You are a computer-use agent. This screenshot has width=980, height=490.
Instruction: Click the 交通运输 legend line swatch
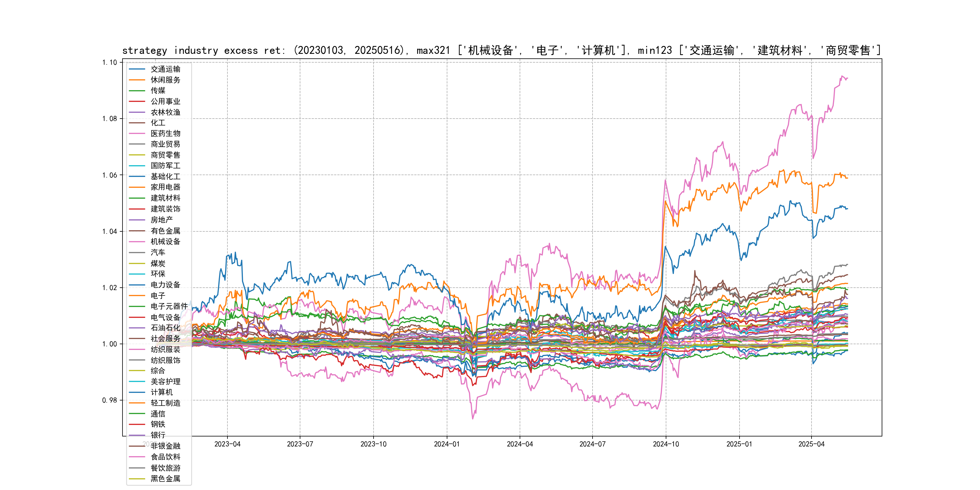(x=137, y=69)
